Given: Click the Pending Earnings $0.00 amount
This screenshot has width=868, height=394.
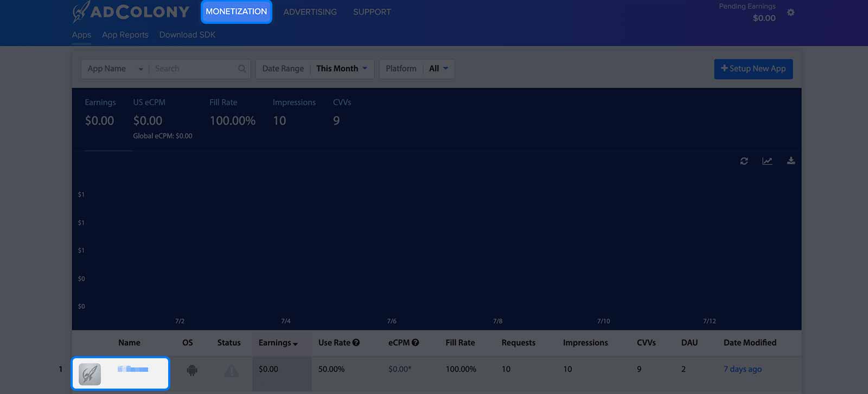Looking at the screenshot, I should [764, 18].
